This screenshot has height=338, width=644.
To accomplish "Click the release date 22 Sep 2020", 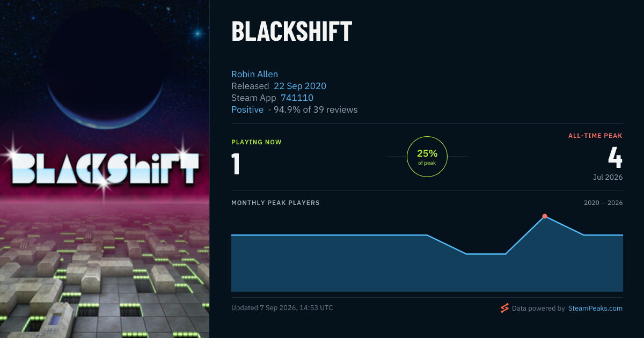I will tap(300, 86).
